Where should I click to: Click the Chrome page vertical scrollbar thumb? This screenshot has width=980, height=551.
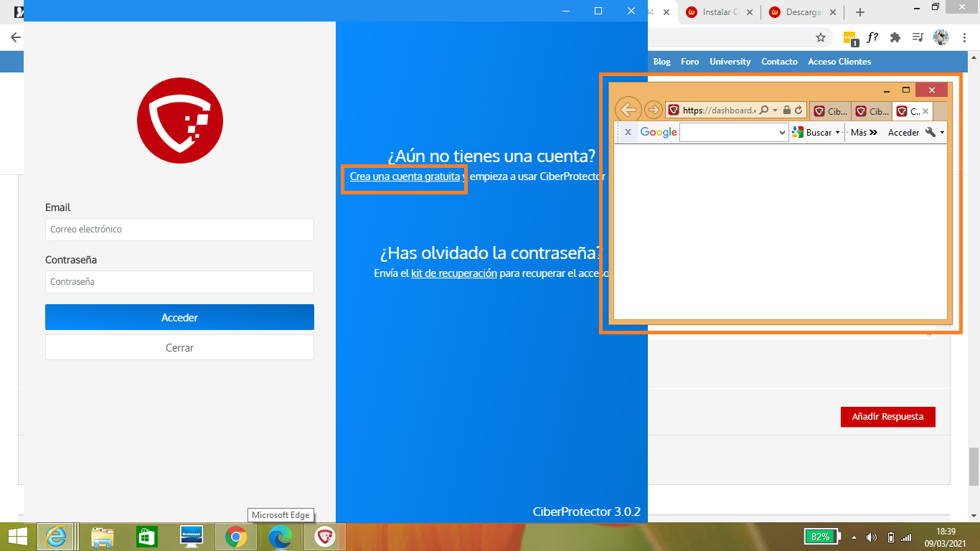(974, 466)
